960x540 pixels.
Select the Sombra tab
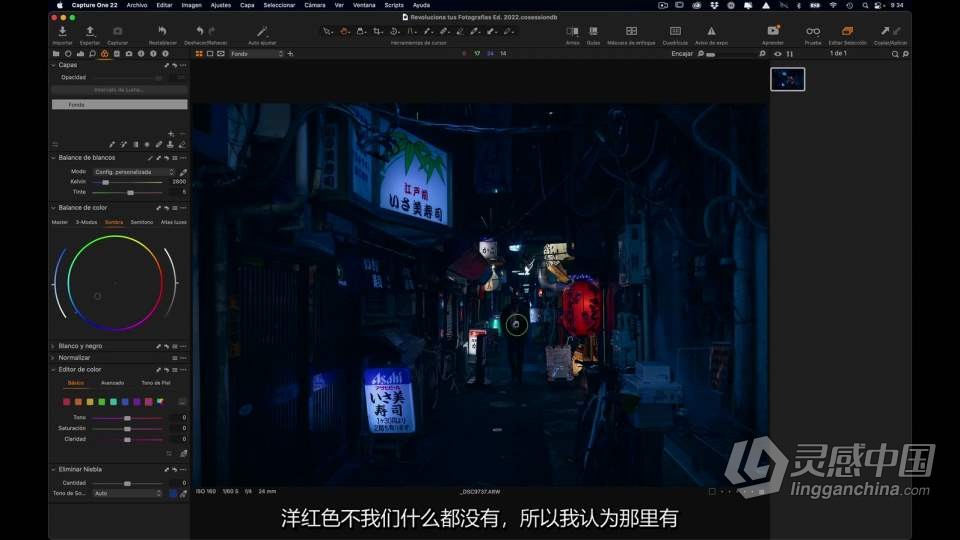(x=114, y=222)
